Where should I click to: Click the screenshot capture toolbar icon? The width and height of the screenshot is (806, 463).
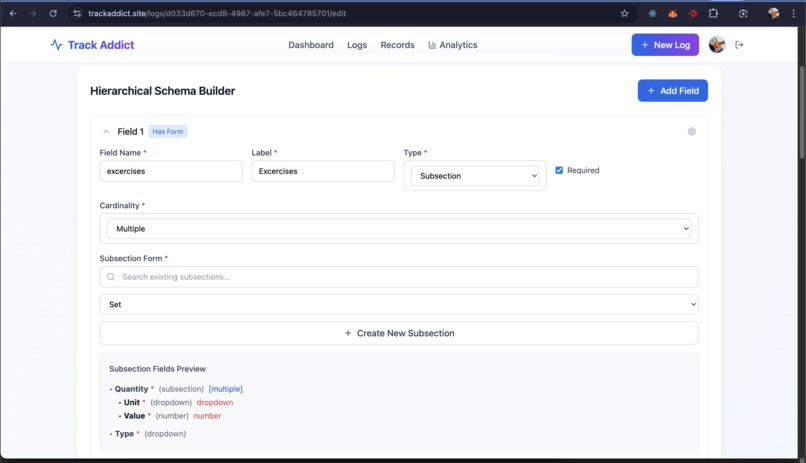coord(743,14)
